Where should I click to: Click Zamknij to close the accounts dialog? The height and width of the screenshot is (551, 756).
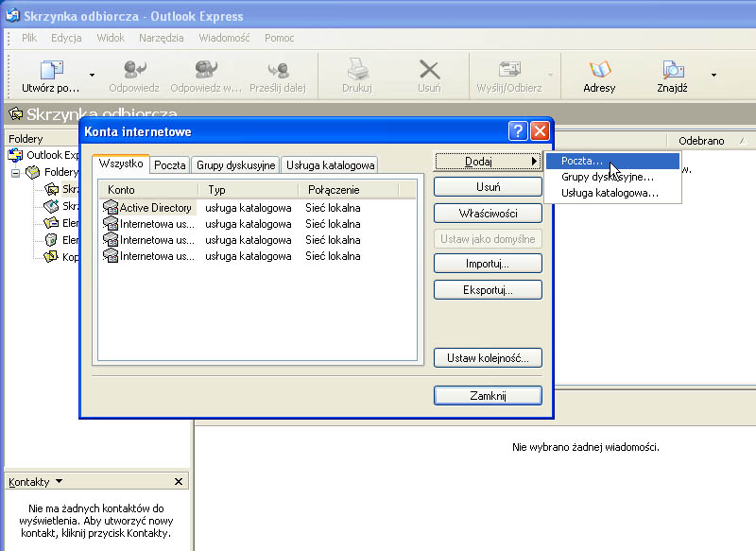point(488,396)
